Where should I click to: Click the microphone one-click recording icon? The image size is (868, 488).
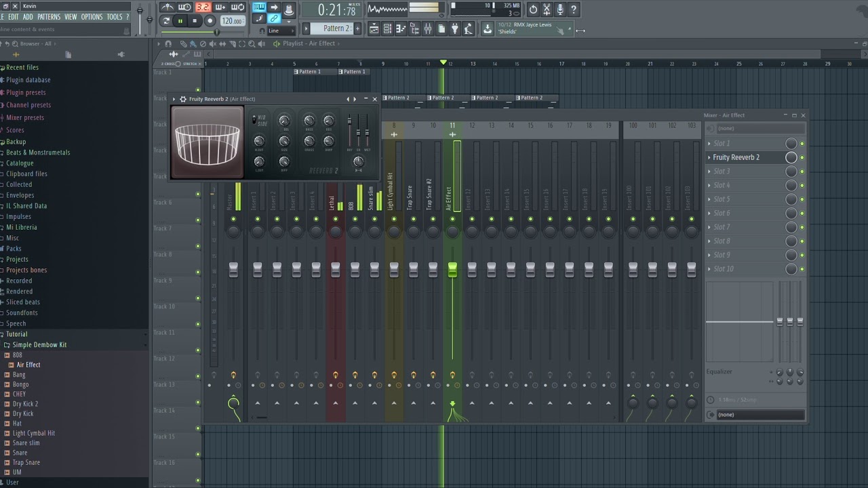tap(560, 9)
